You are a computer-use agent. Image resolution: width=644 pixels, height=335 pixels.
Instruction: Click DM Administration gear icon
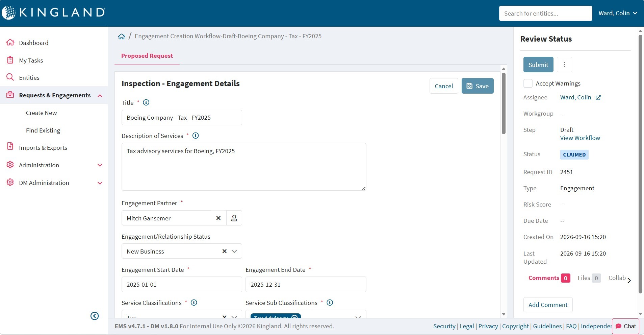pyautogui.click(x=10, y=182)
